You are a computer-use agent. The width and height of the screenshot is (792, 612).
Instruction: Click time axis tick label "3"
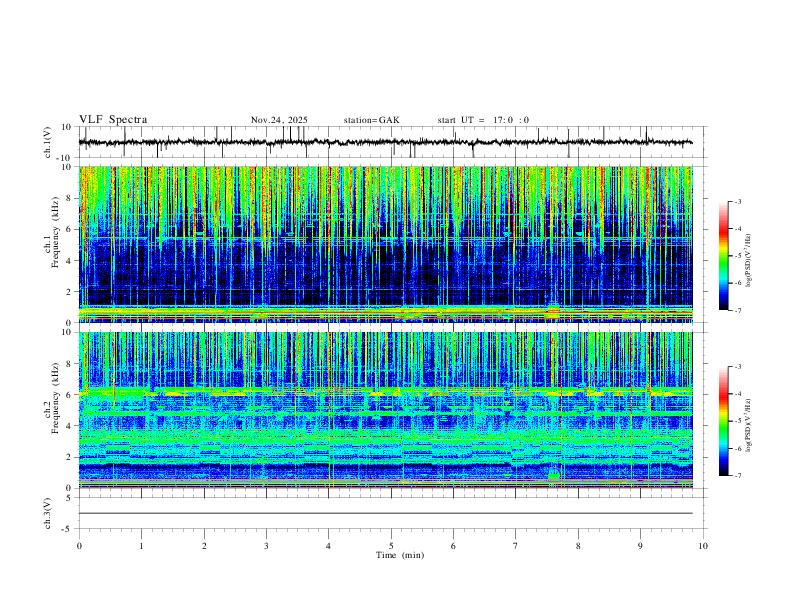click(266, 546)
